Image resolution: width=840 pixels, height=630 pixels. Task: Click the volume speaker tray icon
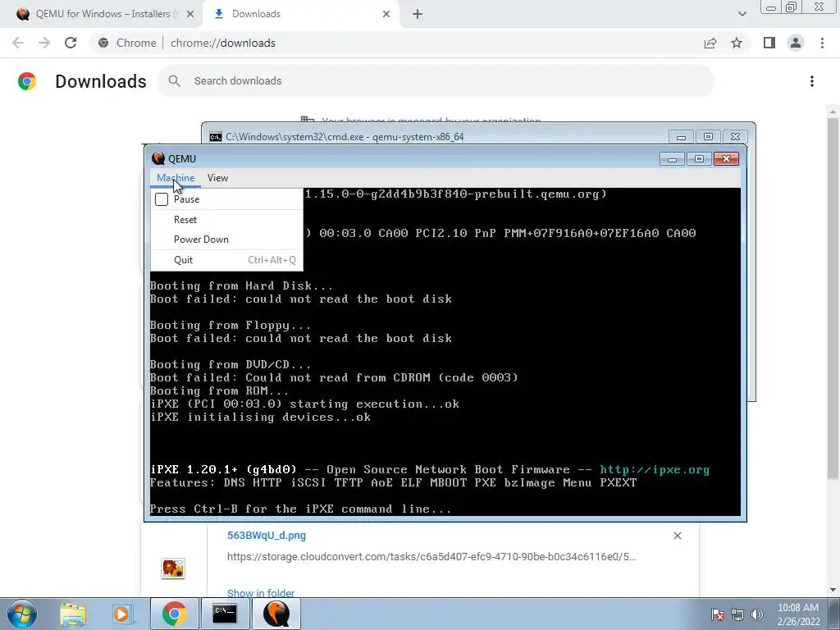coord(757,614)
